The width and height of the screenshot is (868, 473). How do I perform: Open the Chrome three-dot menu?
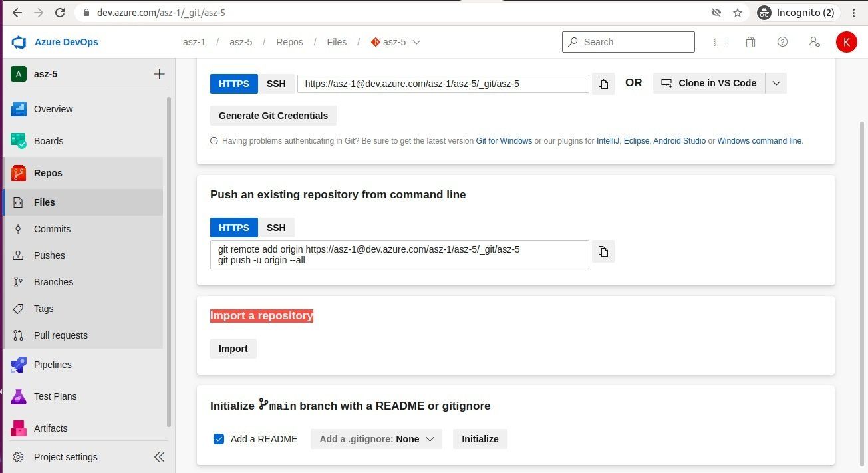[x=854, y=13]
